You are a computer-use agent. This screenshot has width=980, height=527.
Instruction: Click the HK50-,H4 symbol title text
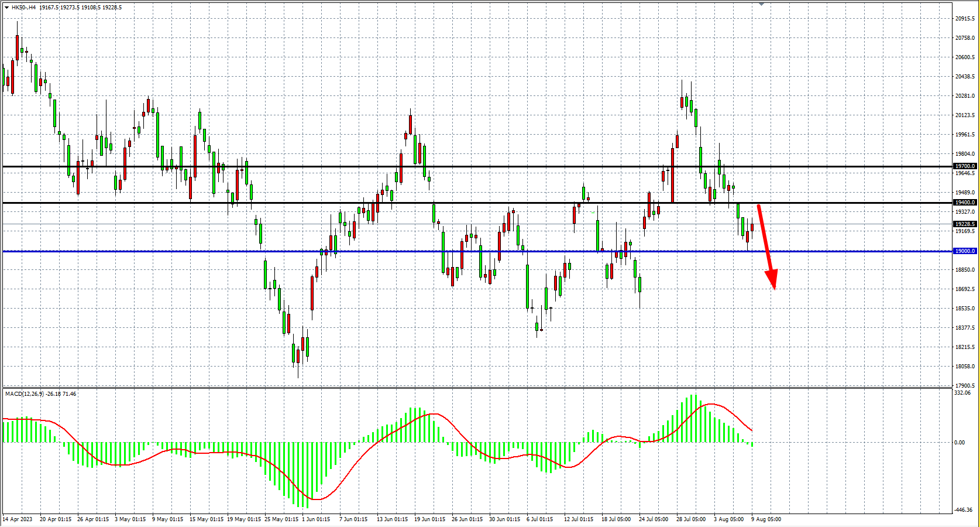(23, 8)
